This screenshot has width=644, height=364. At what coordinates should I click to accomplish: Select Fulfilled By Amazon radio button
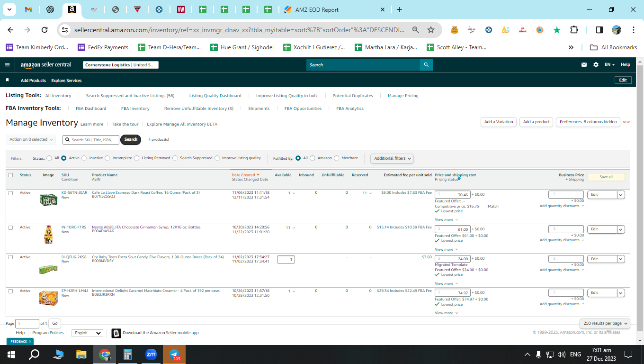coord(313,158)
